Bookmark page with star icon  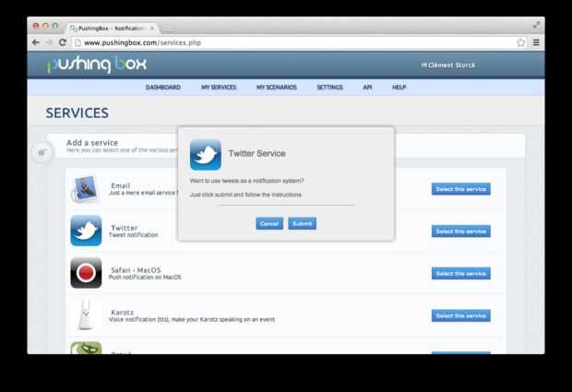pos(521,42)
